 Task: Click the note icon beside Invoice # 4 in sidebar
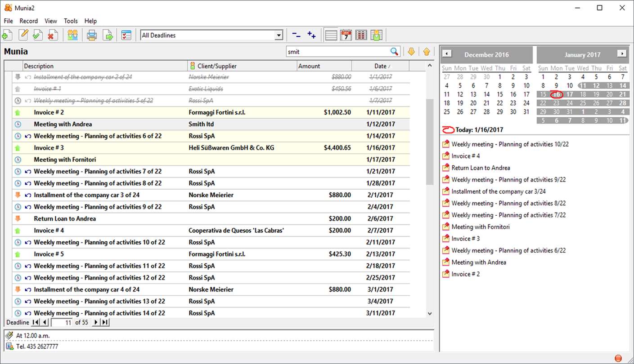coord(446,156)
